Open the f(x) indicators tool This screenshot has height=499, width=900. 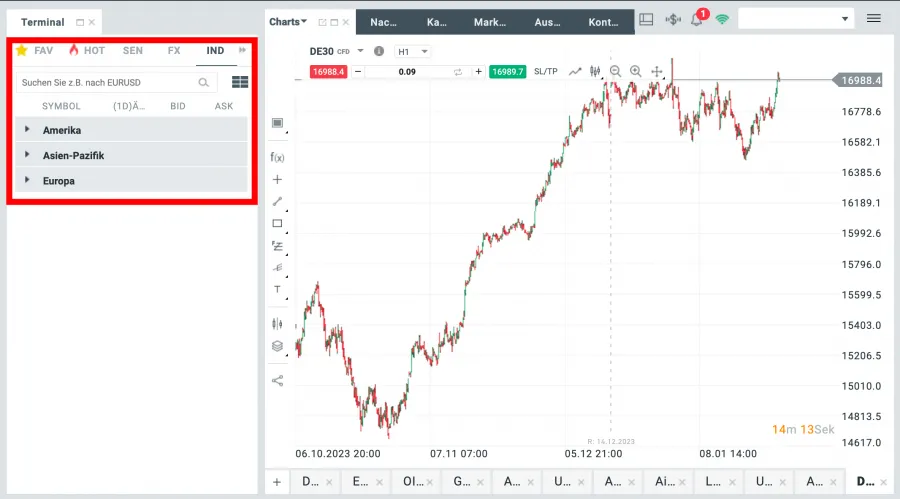click(278, 158)
